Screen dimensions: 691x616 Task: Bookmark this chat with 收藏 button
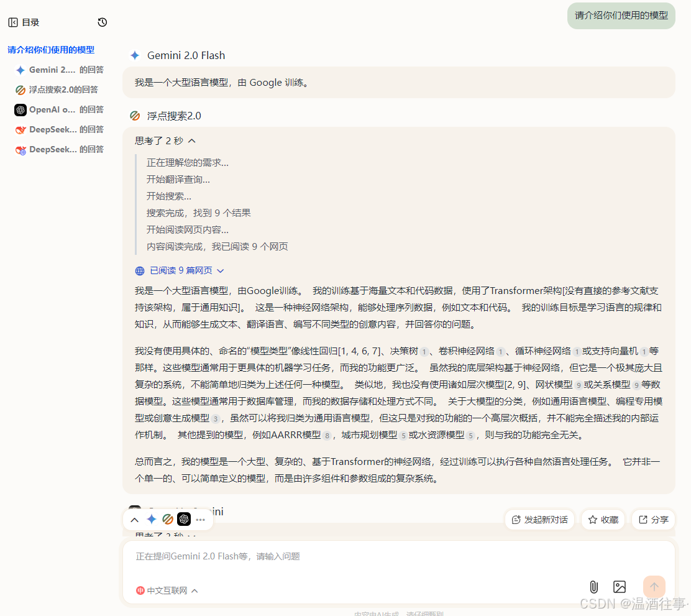click(x=603, y=520)
